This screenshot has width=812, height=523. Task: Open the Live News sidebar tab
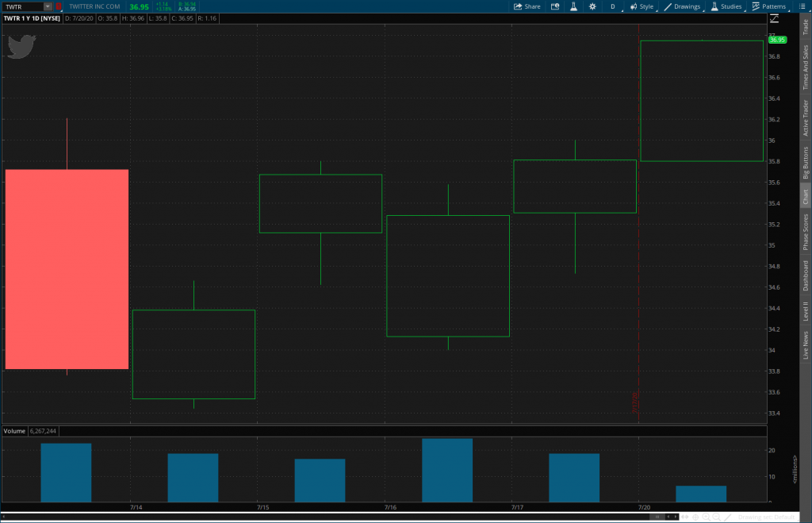pos(806,345)
